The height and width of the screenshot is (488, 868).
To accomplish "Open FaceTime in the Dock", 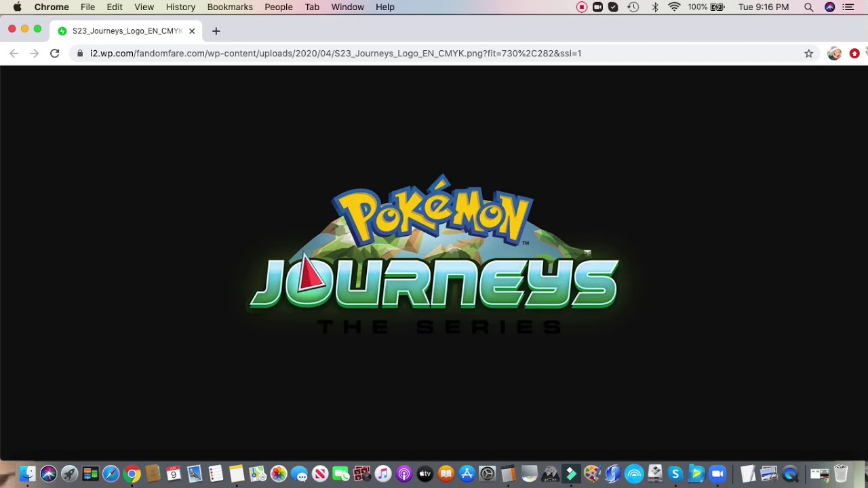I will [341, 474].
